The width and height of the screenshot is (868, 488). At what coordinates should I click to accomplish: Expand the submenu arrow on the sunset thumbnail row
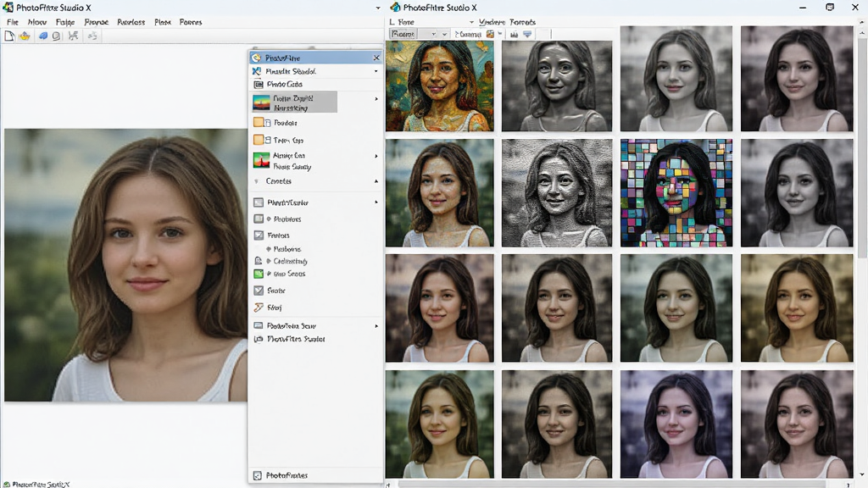pyautogui.click(x=376, y=99)
